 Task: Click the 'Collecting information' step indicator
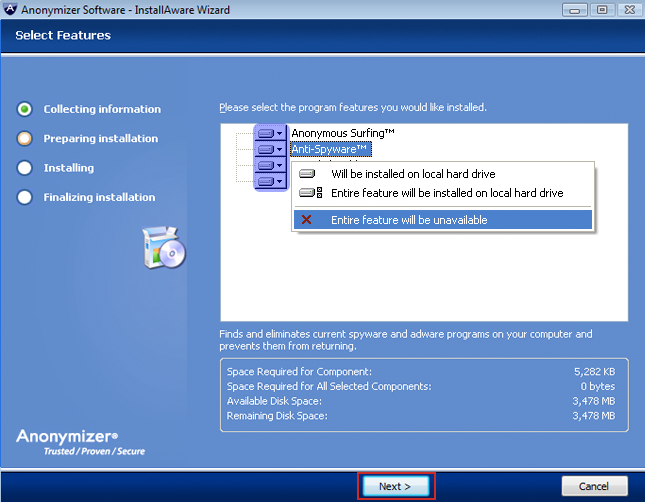point(25,109)
